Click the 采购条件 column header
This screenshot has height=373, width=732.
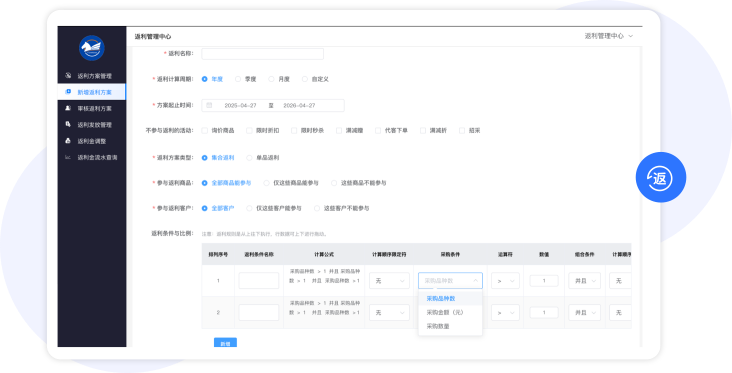pos(450,254)
